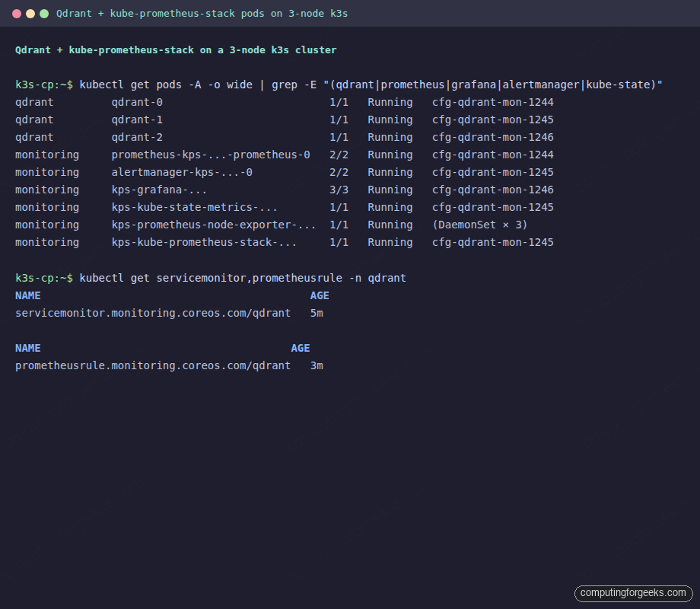Click node cfg-qdrant-mon-1246 in qdrant-2 row
The image size is (700, 609).
coord(493,137)
